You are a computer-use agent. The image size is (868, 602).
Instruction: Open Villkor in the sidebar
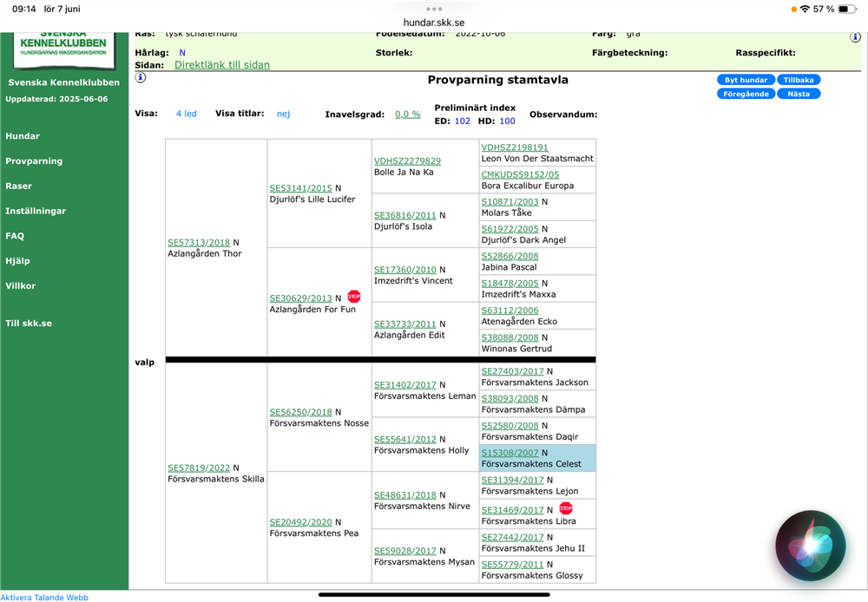21,285
